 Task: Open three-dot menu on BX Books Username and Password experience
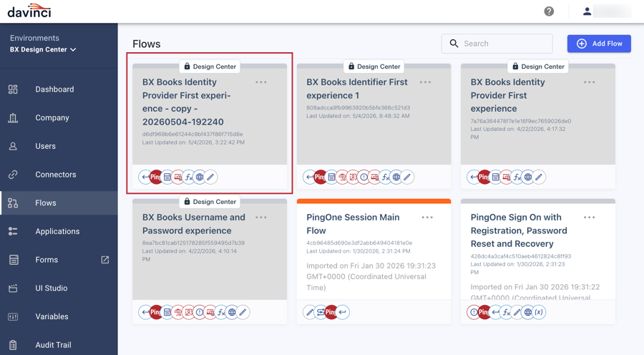coord(260,218)
